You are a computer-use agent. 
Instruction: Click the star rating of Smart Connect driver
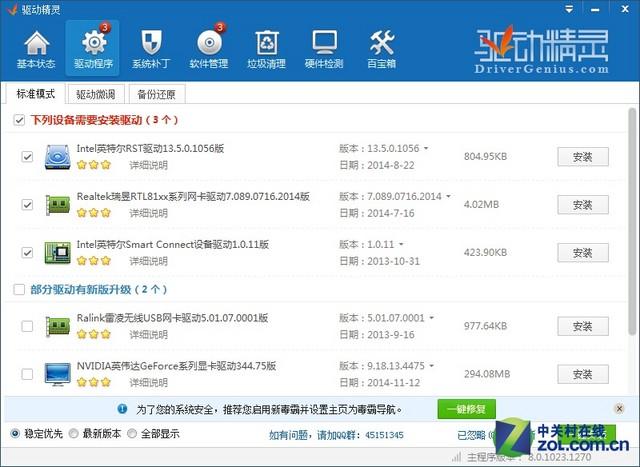tap(94, 261)
